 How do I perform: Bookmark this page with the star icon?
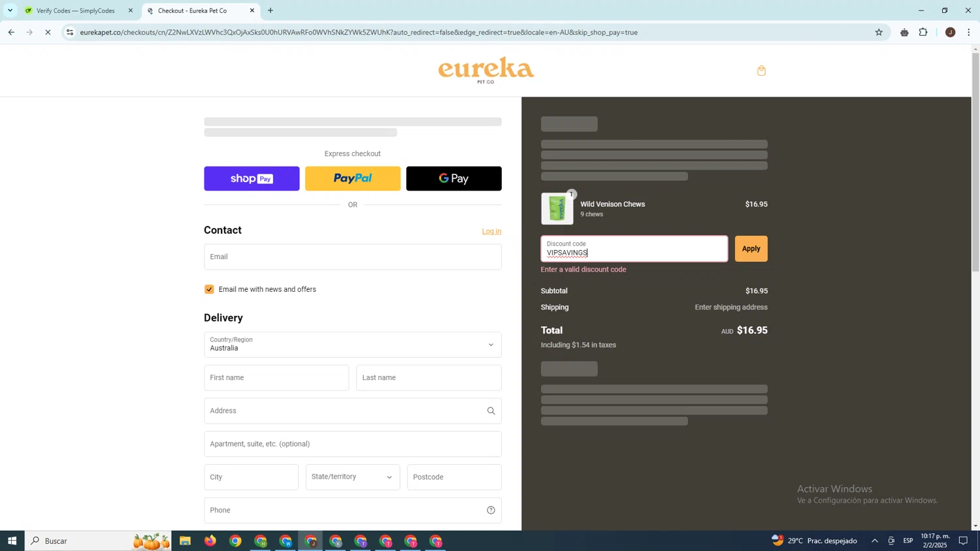[x=879, y=32]
